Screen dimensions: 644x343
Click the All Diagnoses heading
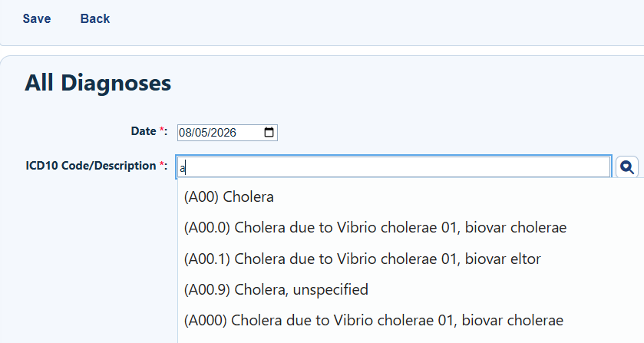pyautogui.click(x=97, y=83)
